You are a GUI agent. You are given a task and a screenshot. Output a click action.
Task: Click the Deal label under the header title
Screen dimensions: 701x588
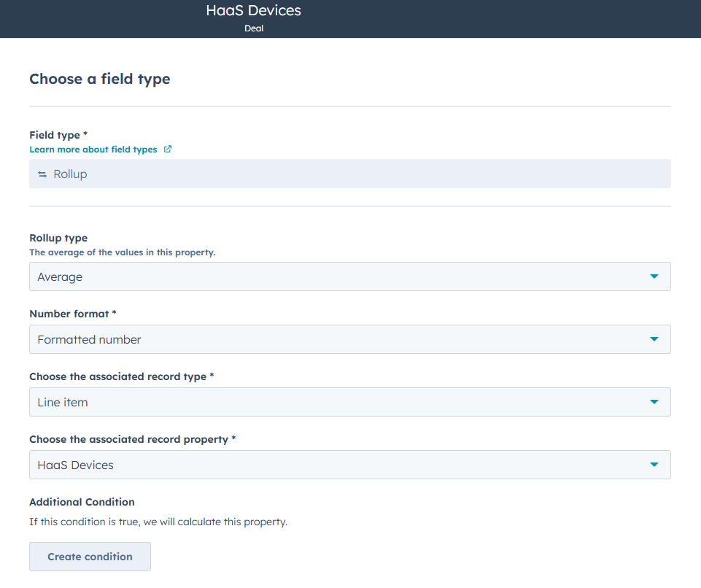click(254, 28)
